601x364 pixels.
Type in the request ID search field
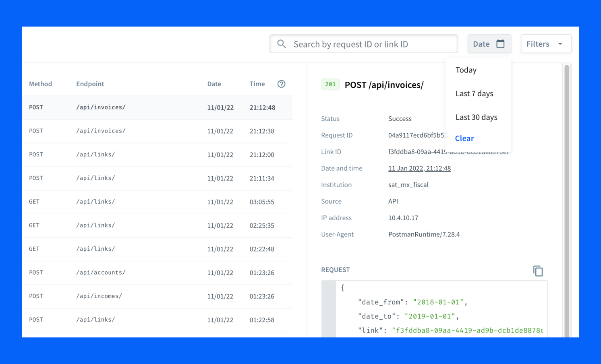point(371,44)
